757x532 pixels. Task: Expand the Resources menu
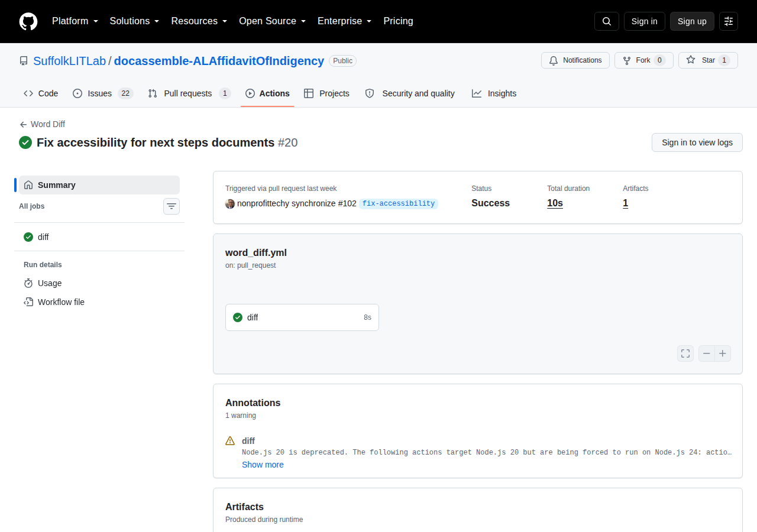pyautogui.click(x=199, y=21)
